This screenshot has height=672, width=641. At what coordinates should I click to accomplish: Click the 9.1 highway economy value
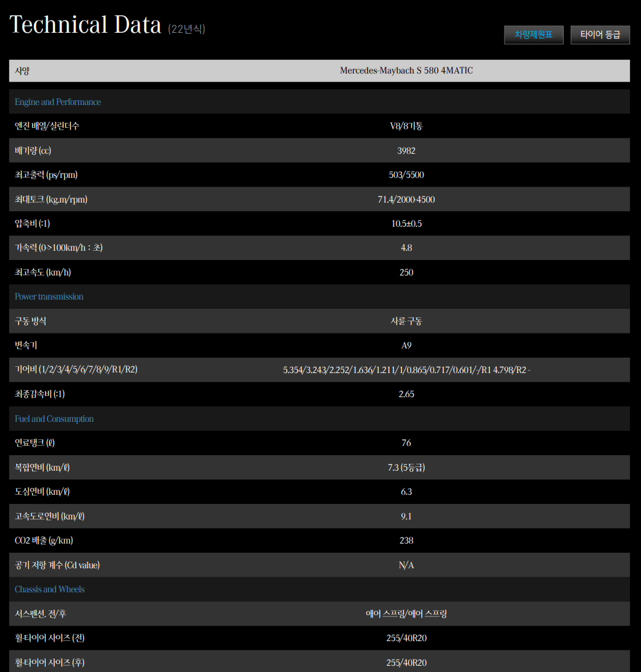point(406,516)
